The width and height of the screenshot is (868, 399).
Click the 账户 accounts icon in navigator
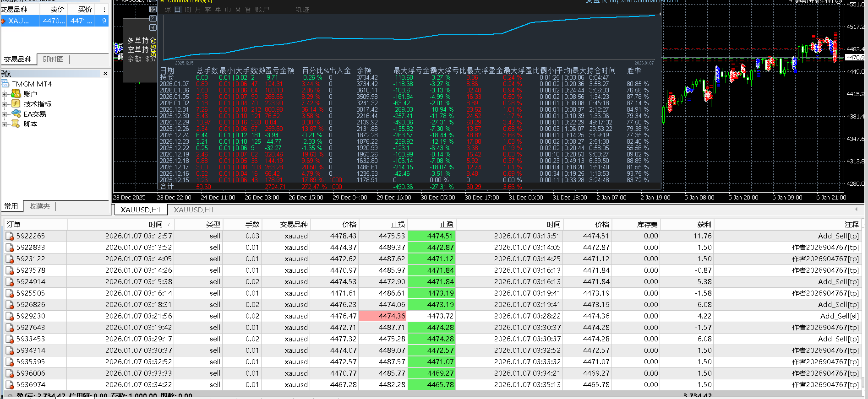point(16,94)
